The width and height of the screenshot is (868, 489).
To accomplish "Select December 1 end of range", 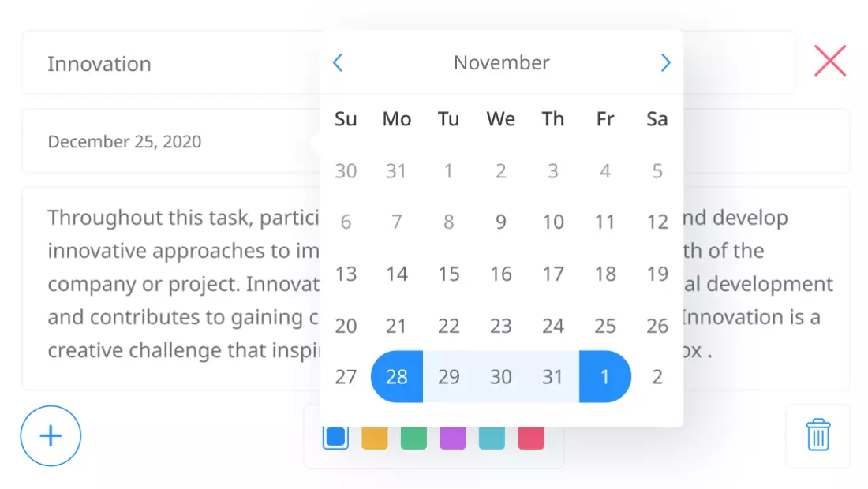I will (605, 377).
